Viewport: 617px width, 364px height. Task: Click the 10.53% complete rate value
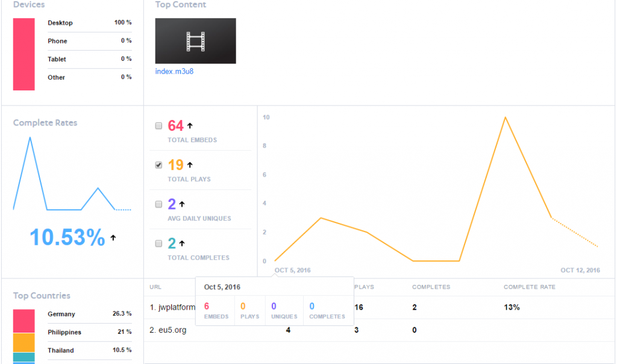(x=67, y=237)
